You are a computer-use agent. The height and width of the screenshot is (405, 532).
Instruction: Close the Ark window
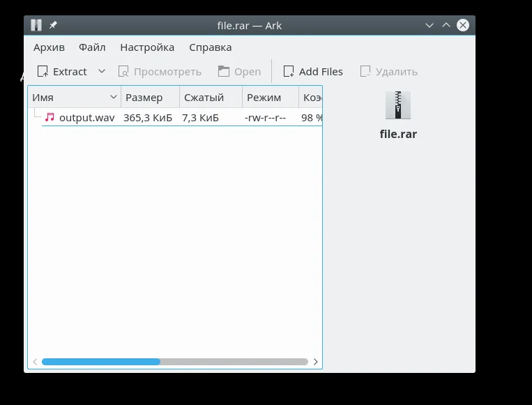pos(463,25)
